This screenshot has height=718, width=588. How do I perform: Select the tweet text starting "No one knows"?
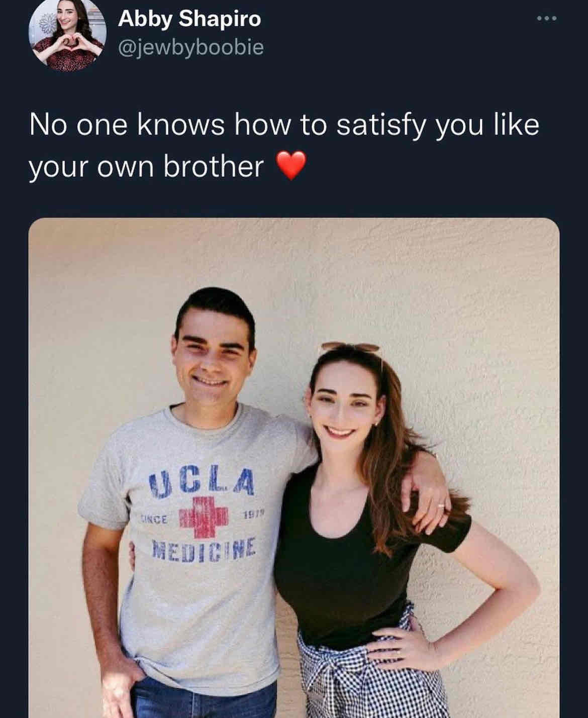pos(284,146)
